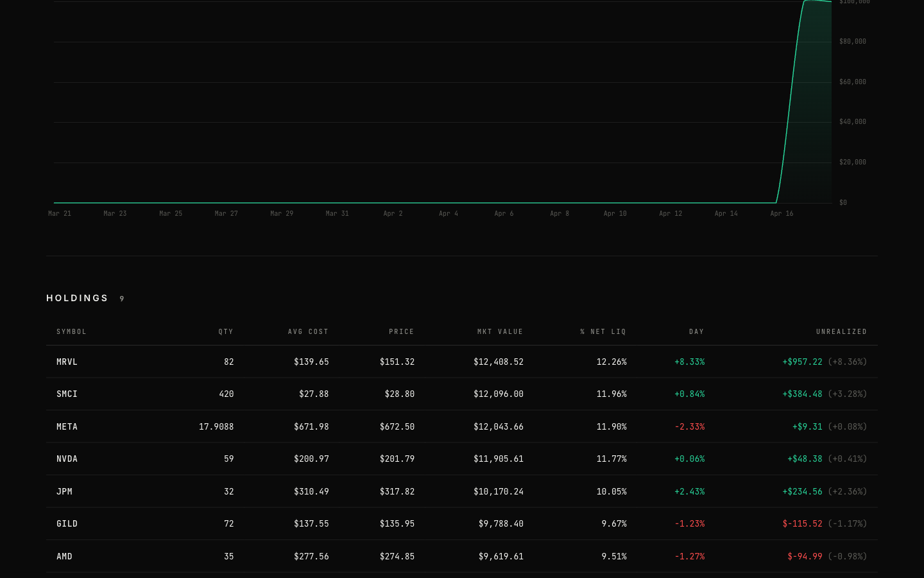Click AMD market value $9,619.61

[501, 556]
